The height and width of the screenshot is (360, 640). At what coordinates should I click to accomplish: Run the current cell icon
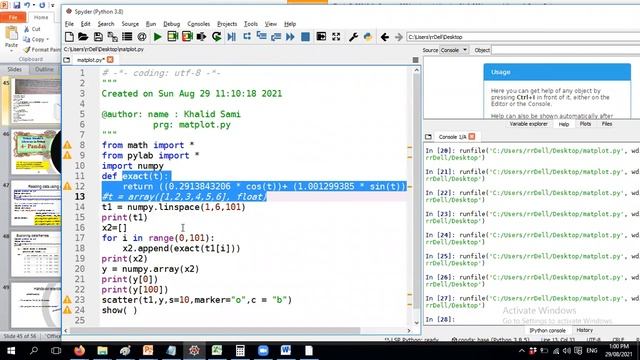173,37
